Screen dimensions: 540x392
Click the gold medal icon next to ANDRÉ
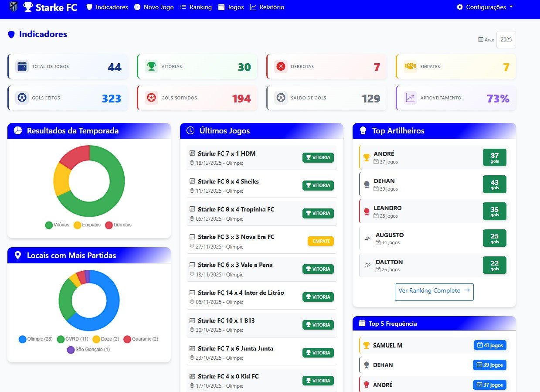point(366,157)
